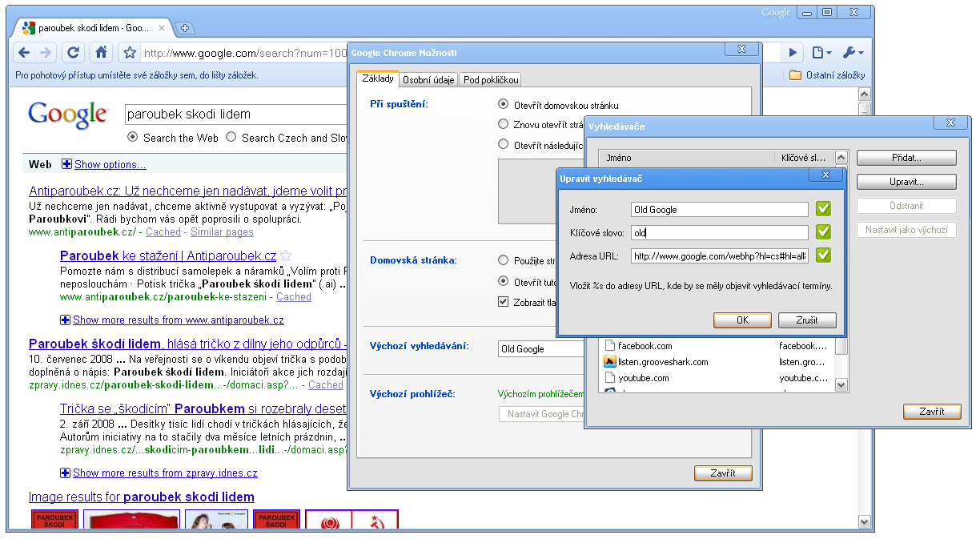Star the 'Paroubek ke stažení' search result

coord(286,256)
